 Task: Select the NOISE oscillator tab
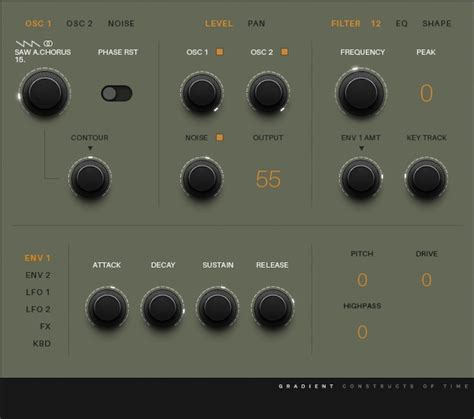[x=121, y=24]
